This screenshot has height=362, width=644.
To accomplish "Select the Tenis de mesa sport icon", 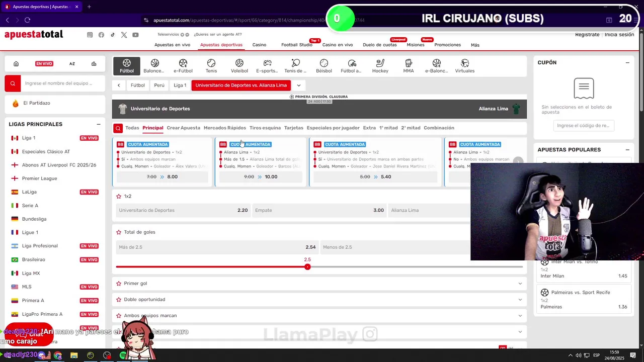I will [x=295, y=66].
